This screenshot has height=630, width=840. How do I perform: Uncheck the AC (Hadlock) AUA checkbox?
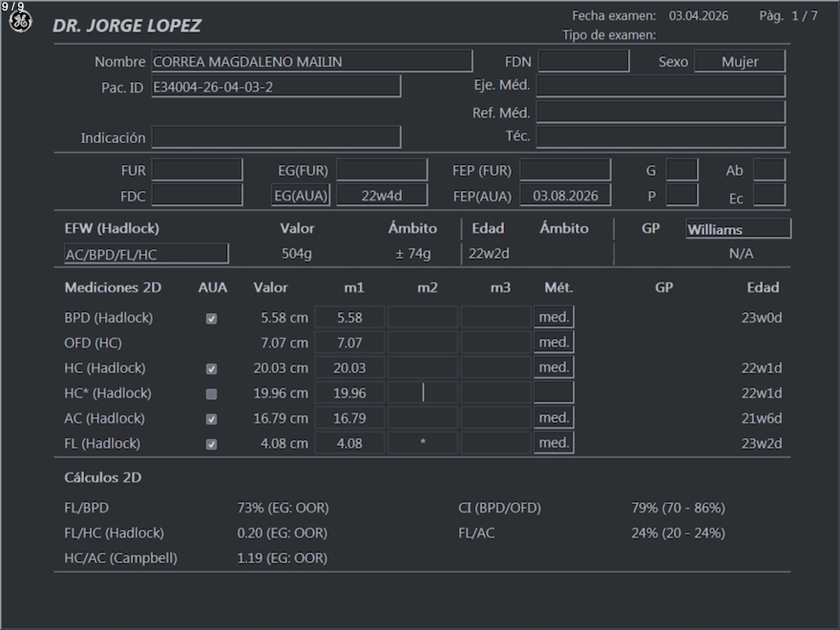click(x=211, y=419)
